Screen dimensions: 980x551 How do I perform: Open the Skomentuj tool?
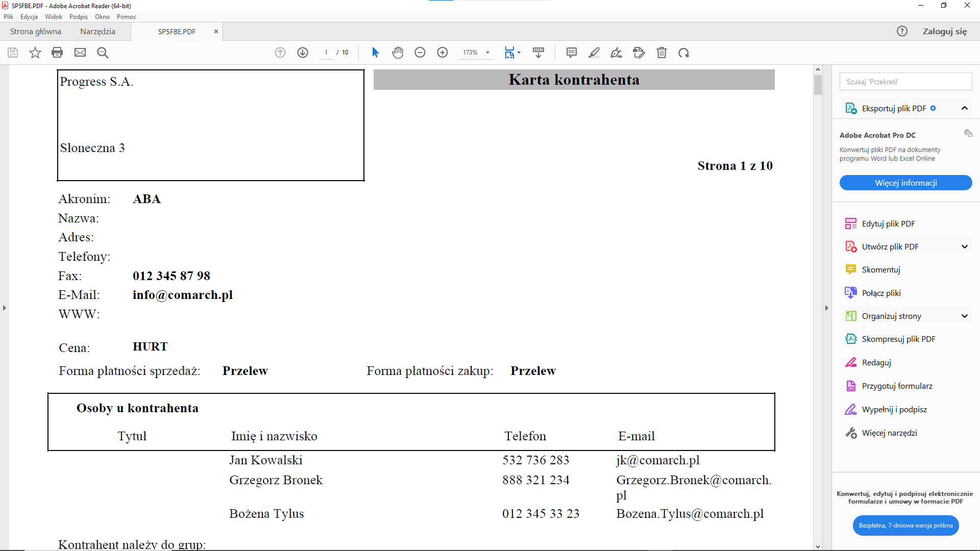pos(881,269)
